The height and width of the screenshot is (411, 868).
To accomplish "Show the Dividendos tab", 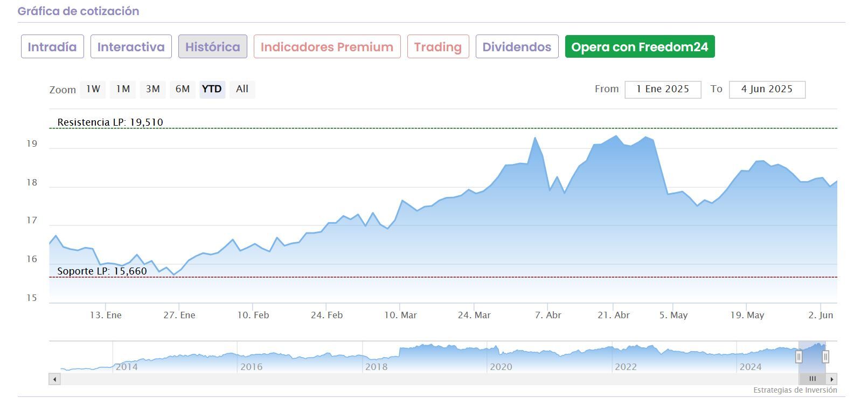I will point(517,47).
